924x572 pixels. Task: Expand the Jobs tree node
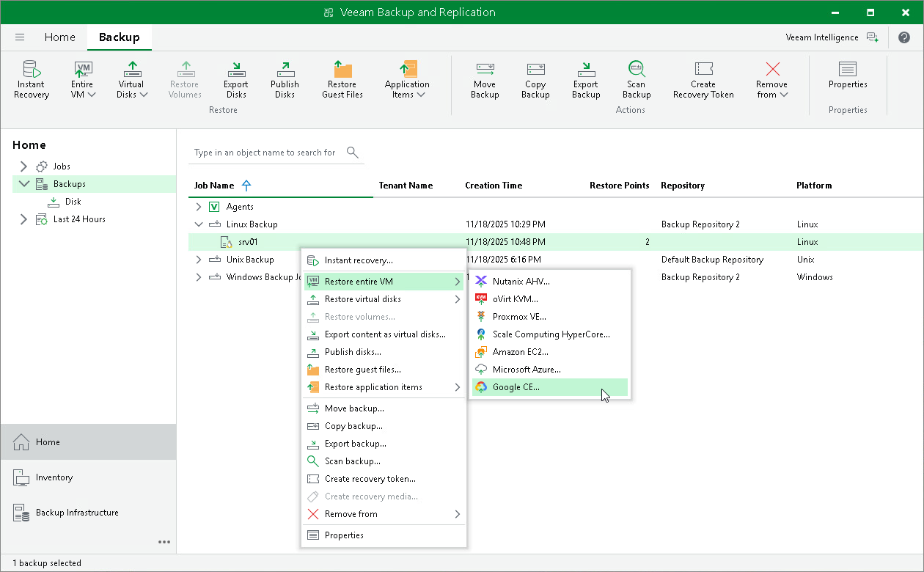pos(23,166)
